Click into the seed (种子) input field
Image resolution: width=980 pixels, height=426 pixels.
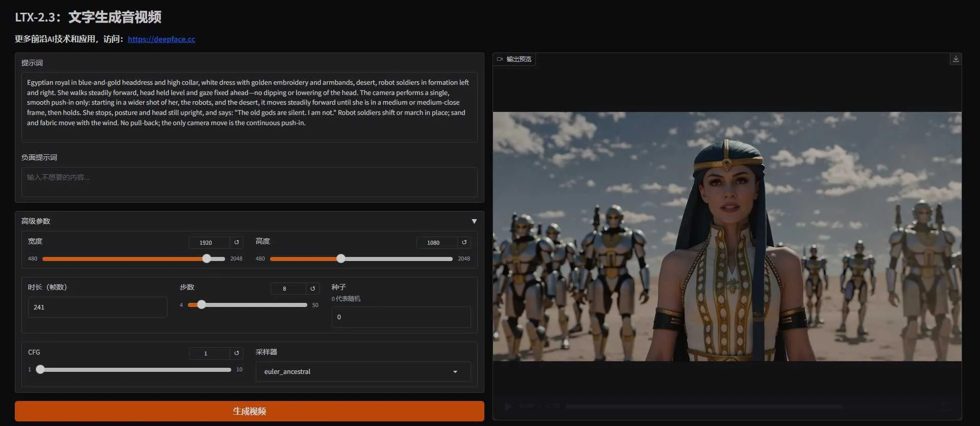401,317
